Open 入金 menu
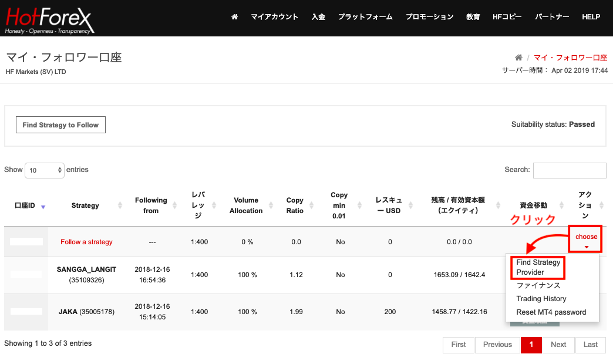613x364 pixels. [318, 17]
